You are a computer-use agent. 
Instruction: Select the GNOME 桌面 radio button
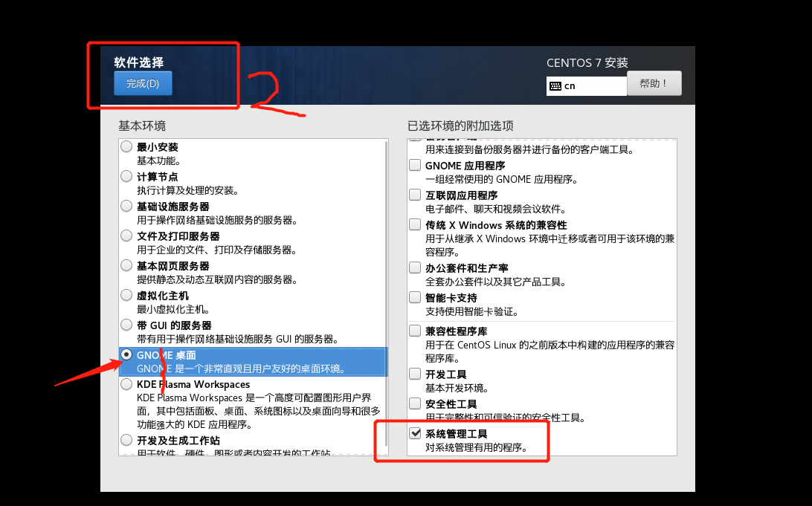(x=126, y=355)
